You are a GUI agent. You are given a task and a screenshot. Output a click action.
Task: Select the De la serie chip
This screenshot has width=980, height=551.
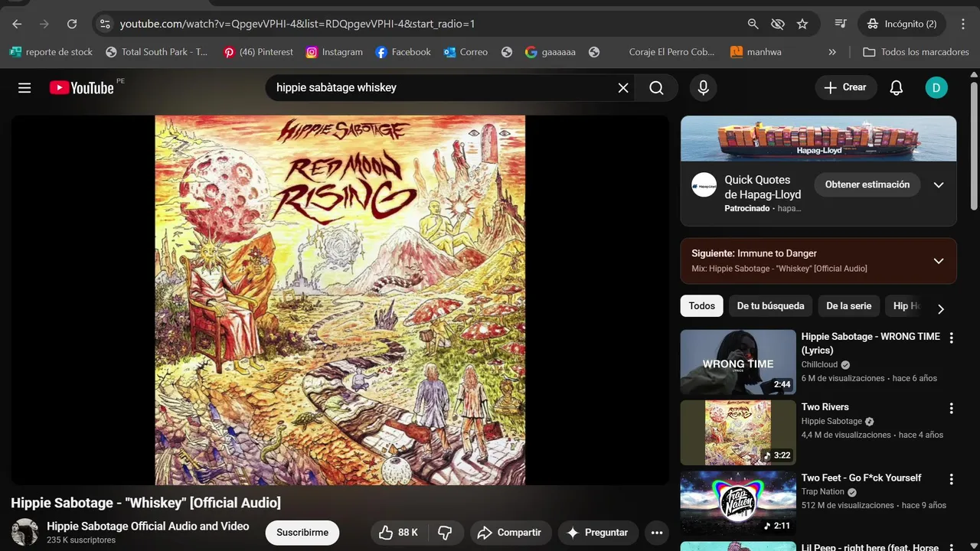point(848,306)
